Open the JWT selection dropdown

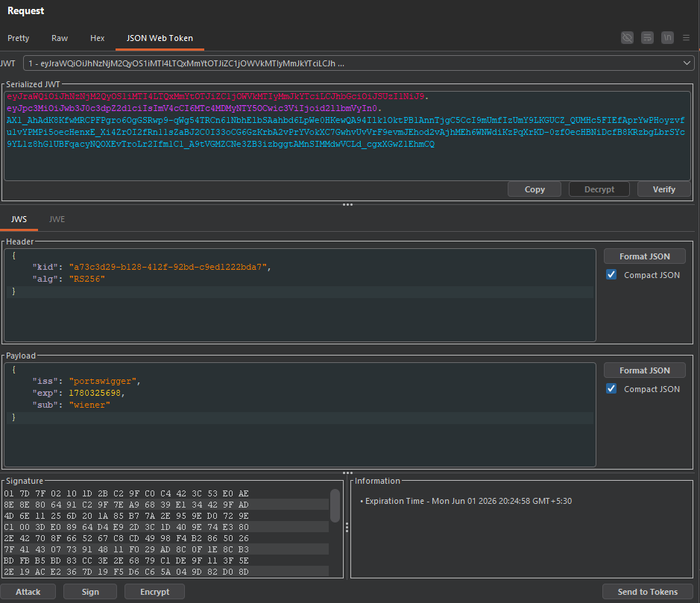(x=359, y=63)
